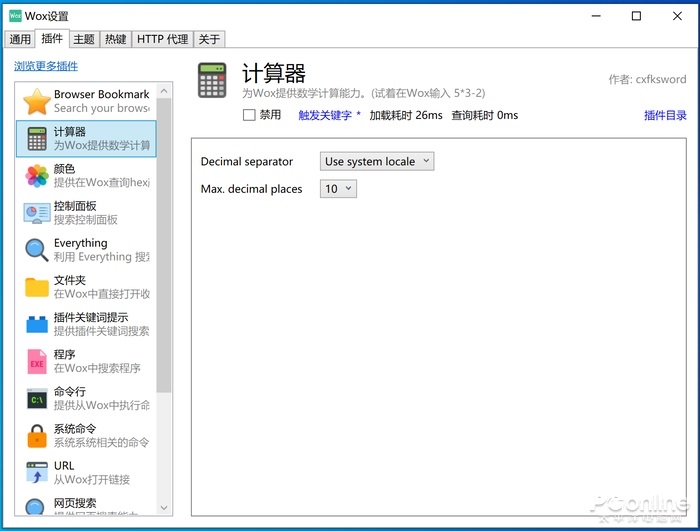Click the 文件夹 plugin name
The image size is (700, 531).
coord(70,280)
